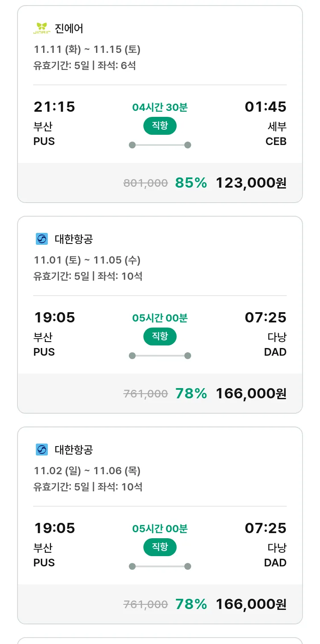This screenshot has width=320, height=644.
Task: Click the crossed-out 801,000 original price
Action: (x=145, y=183)
